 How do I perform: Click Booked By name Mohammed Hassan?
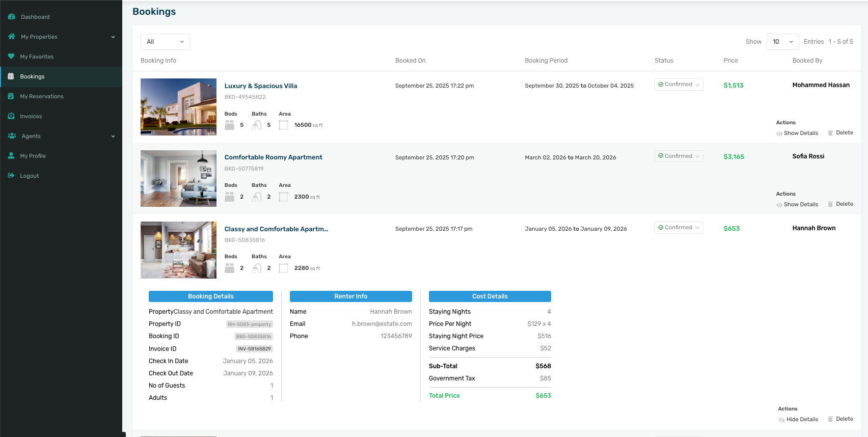pyautogui.click(x=821, y=85)
